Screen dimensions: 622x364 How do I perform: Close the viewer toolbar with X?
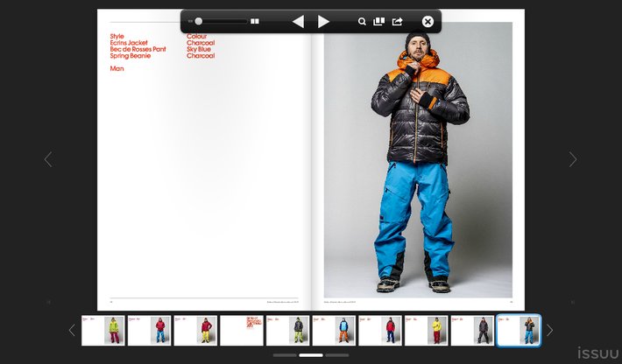[x=428, y=21]
